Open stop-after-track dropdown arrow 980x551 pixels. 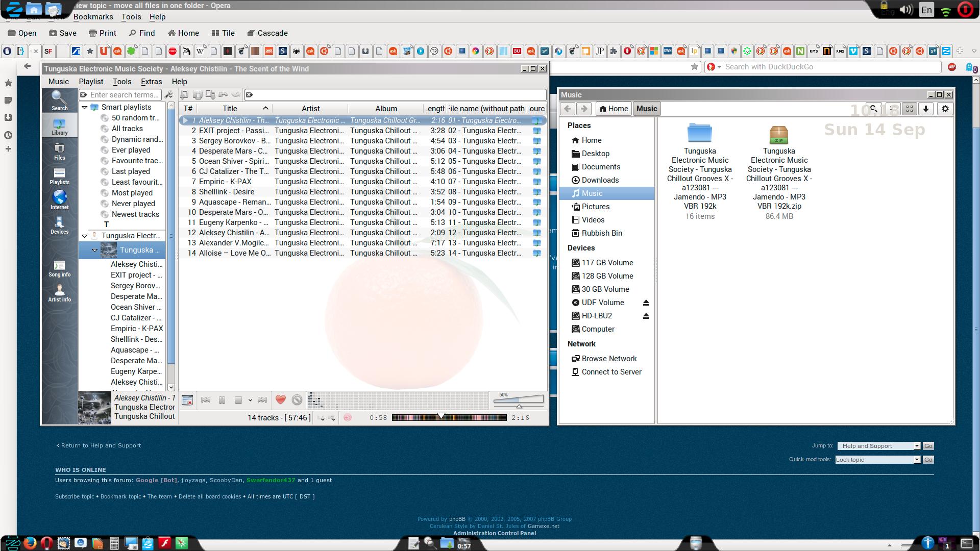250,400
